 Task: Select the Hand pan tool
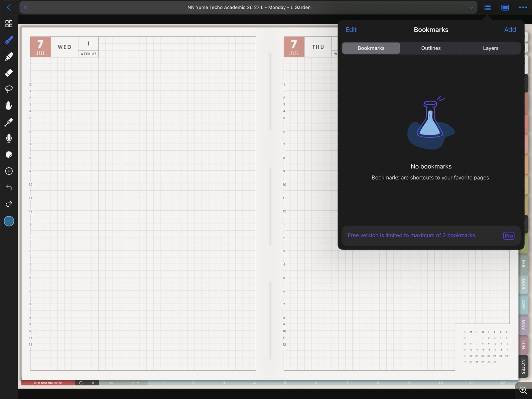[x=9, y=105]
